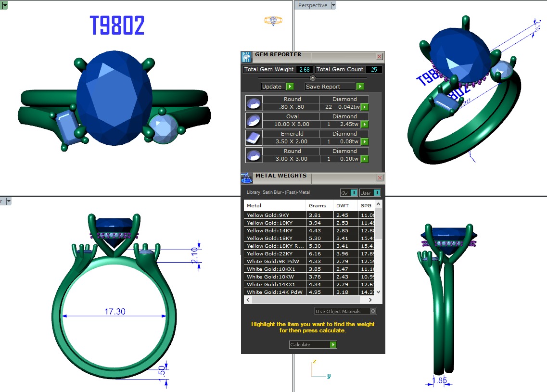The width and height of the screenshot is (547, 392).
Task: Click the ring logo icon in top viewport
Action: tap(273, 21)
